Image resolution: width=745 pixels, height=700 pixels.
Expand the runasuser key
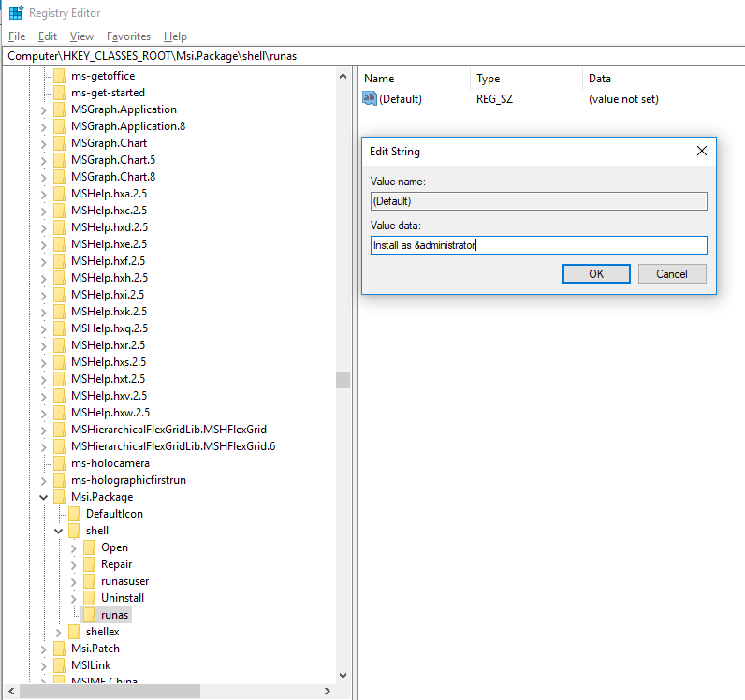click(x=74, y=581)
